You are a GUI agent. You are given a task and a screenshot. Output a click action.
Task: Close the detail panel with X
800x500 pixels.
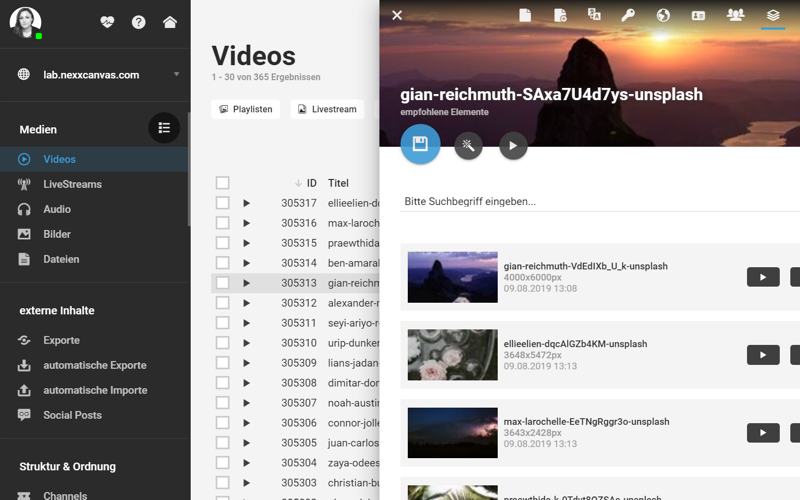click(397, 15)
